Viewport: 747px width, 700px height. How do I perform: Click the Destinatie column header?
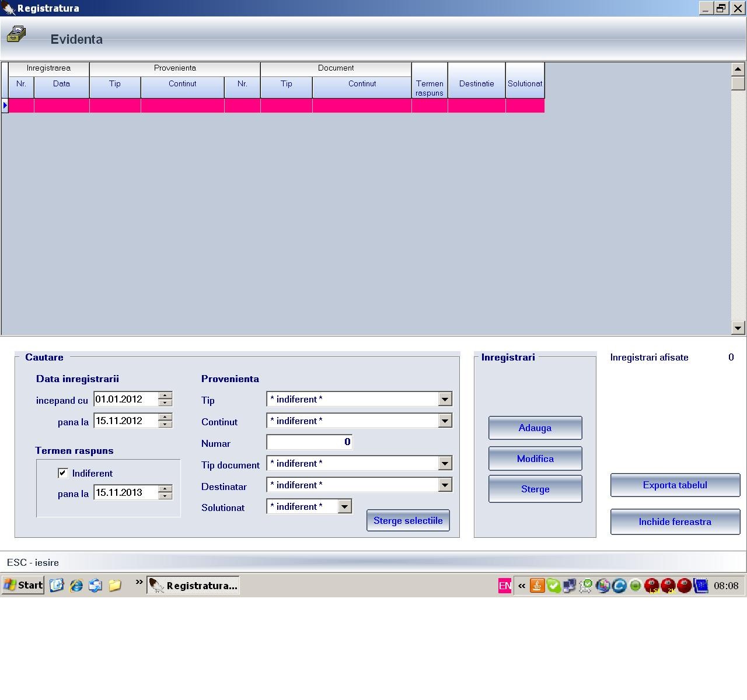click(x=476, y=83)
